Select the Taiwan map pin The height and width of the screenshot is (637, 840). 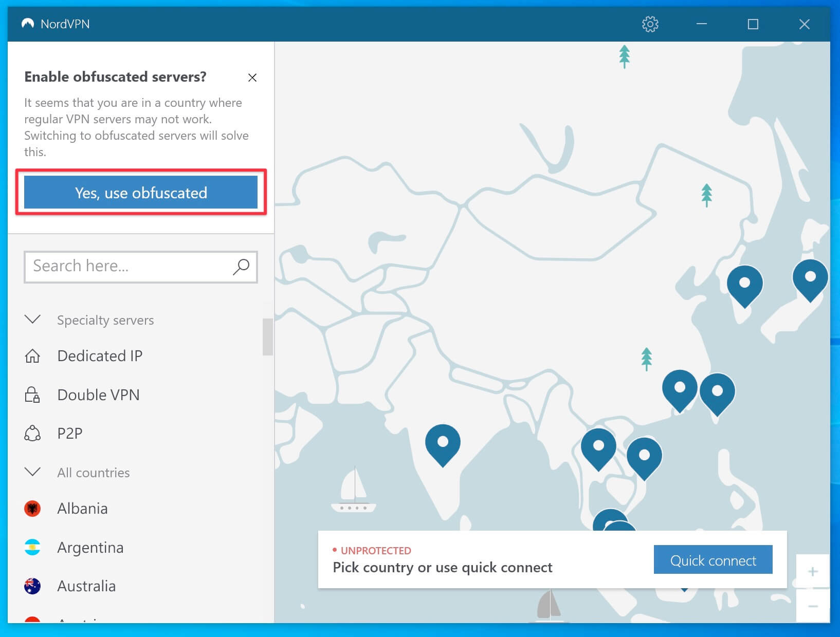(717, 394)
